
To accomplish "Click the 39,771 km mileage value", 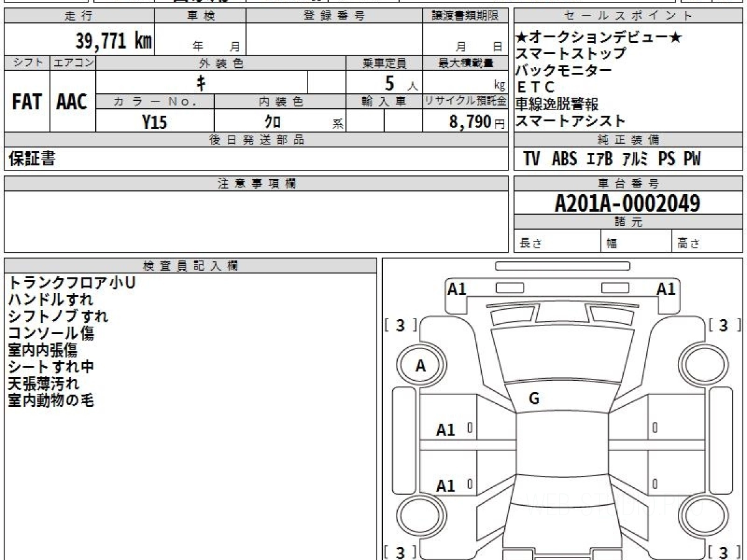I will pos(113,41).
